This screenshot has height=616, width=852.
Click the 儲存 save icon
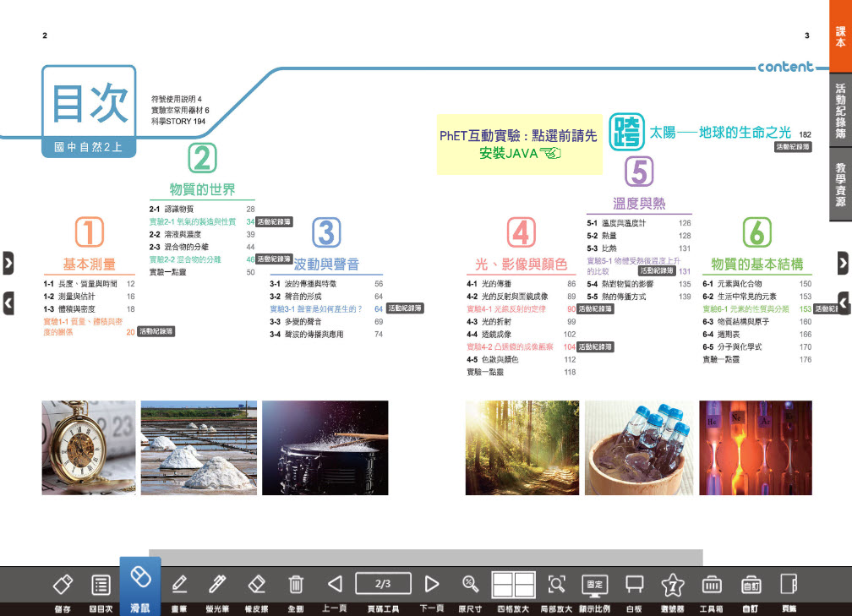pyautogui.click(x=63, y=585)
